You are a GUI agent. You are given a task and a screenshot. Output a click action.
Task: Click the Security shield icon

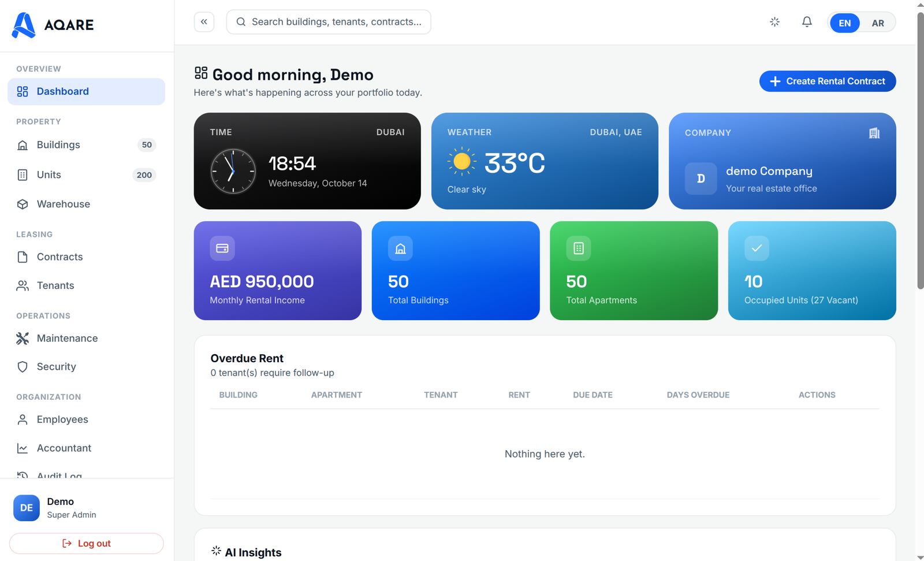[23, 367]
